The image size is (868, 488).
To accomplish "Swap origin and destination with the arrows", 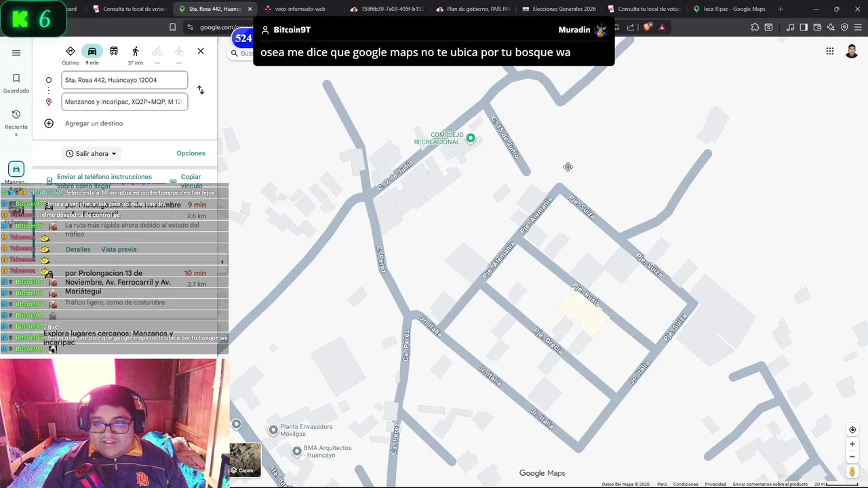I will (201, 90).
